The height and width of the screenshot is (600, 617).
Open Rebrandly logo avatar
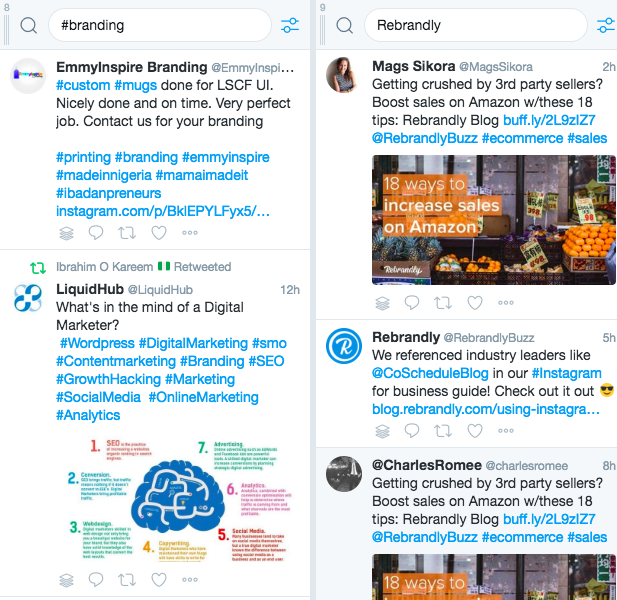[x=344, y=346]
